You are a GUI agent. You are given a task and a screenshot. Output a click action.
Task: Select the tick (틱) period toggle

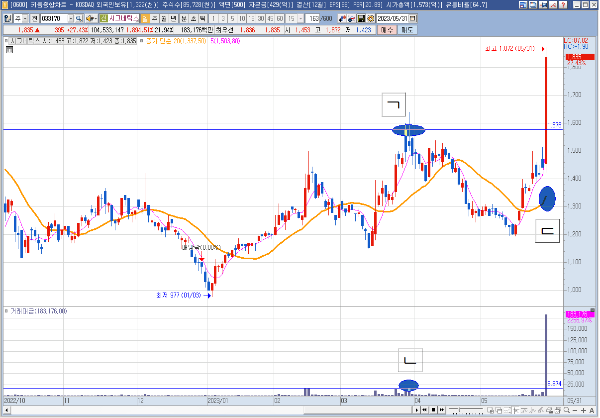203,18
